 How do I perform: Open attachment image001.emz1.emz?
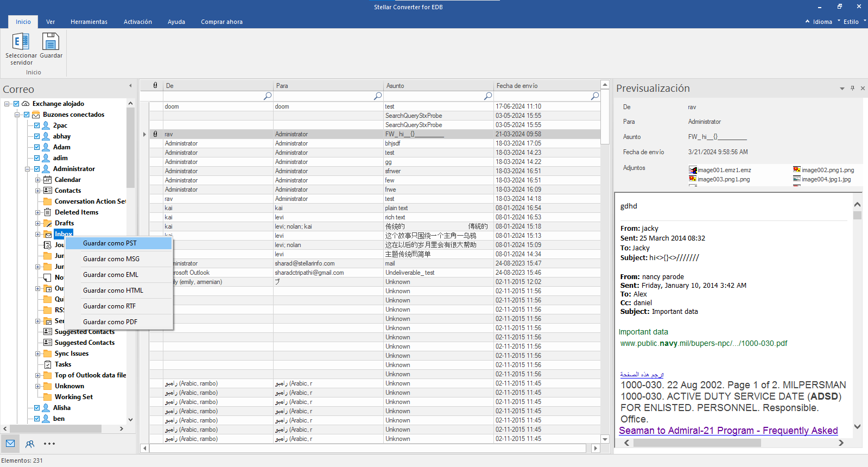point(720,170)
